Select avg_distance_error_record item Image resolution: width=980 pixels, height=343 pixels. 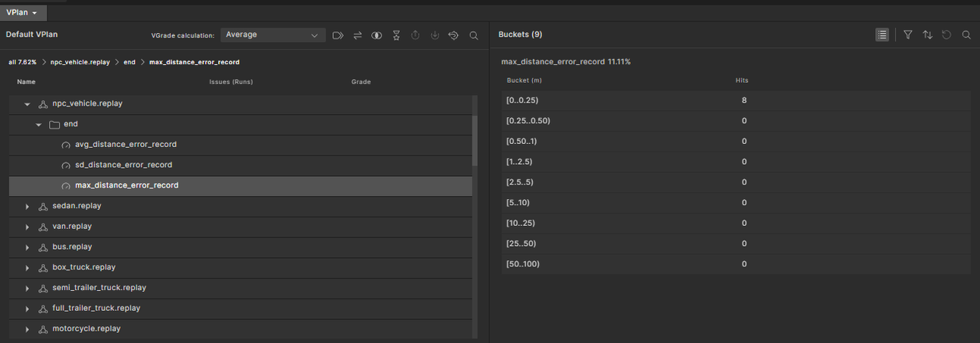coord(126,145)
